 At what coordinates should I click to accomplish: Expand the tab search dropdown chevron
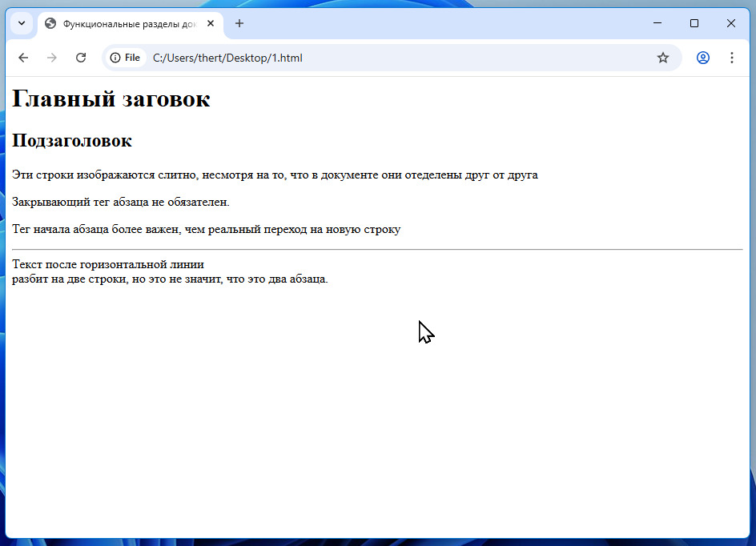[22, 23]
